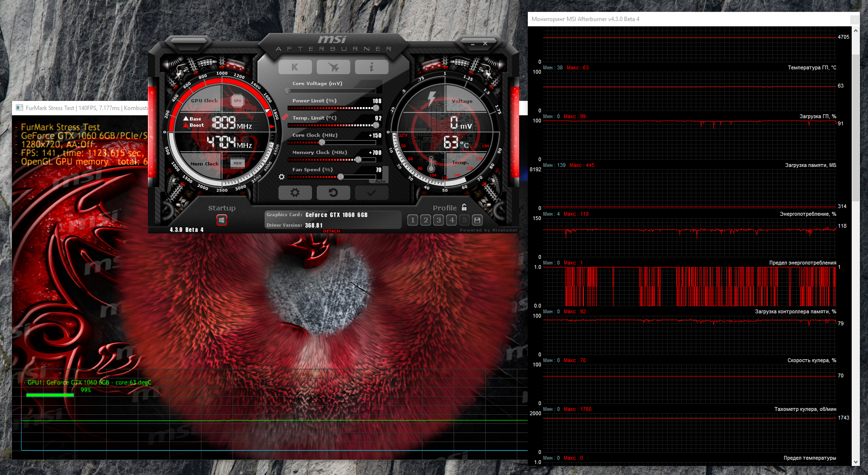Open the K (Kombustor) button in Afterburner

(x=295, y=67)
